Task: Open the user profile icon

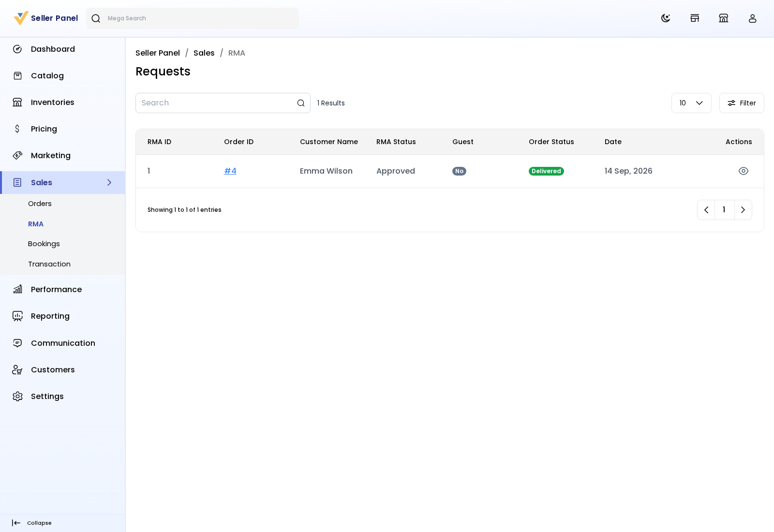Action: (753, 18)
